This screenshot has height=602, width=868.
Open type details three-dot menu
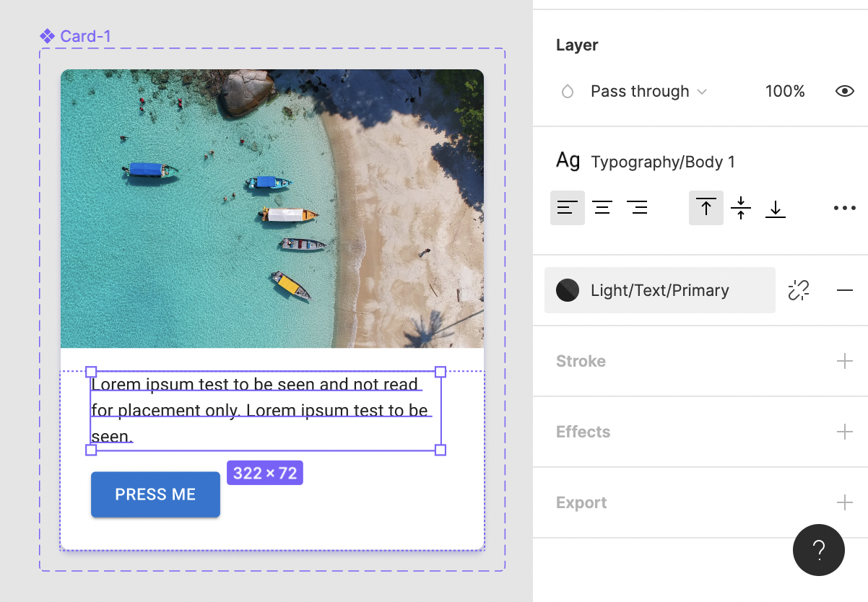point(845,208)
